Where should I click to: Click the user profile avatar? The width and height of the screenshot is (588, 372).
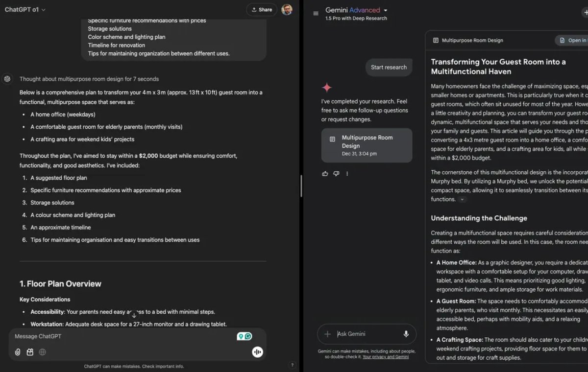pyautogui.click(x=288, y=10)
